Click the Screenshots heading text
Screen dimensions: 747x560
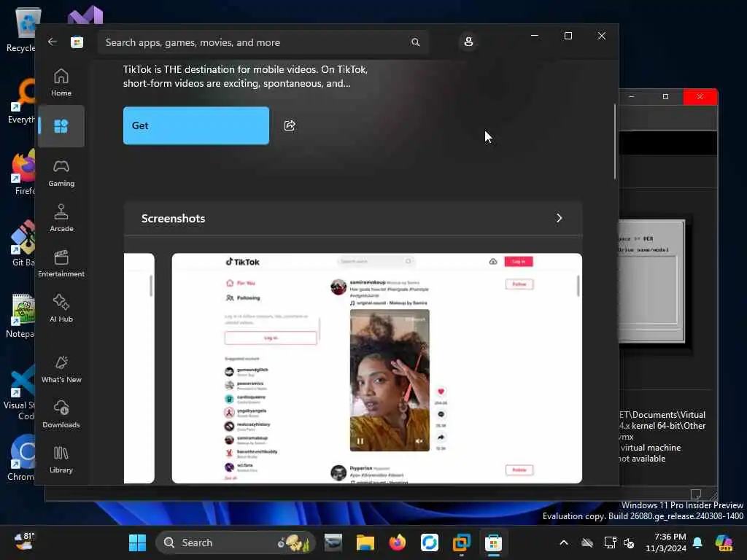click(173, 219)
